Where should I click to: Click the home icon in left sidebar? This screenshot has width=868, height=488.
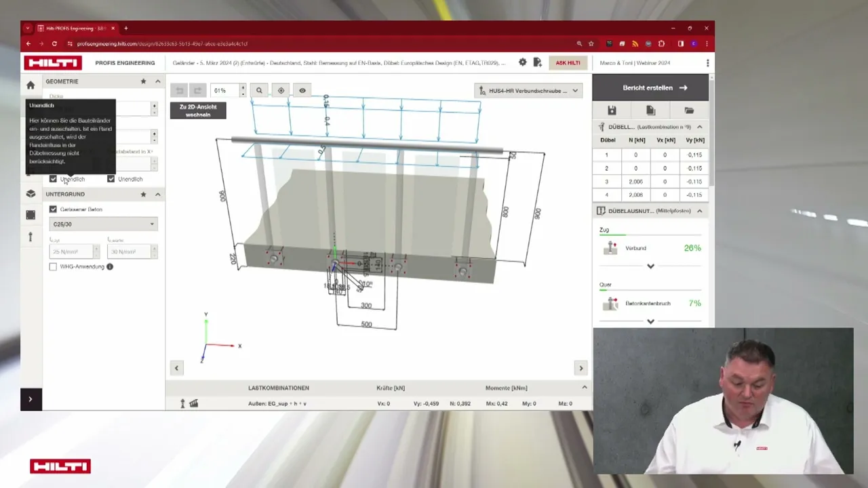click(x=31, y=85)
